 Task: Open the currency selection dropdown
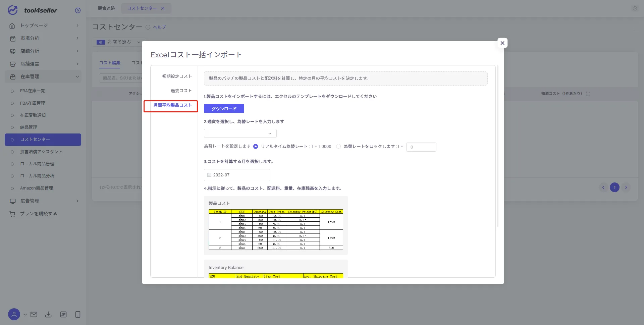pyautogui.click(x=240, y=133)
